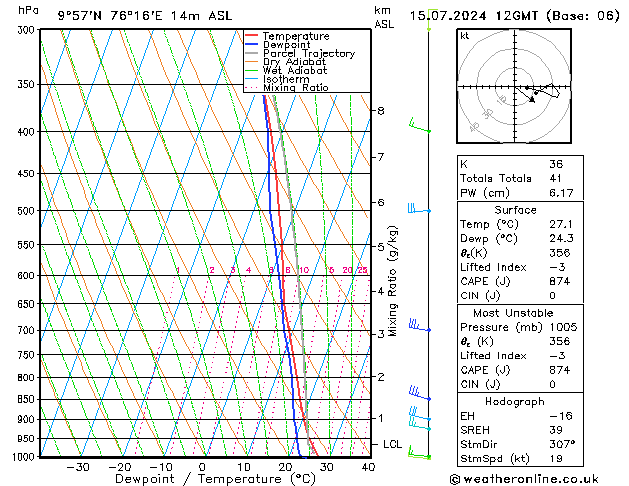Click the copyright symbol beside weatheronline.co.uk
The height and width of the screenshot is (486, 629).
[456, 478]
